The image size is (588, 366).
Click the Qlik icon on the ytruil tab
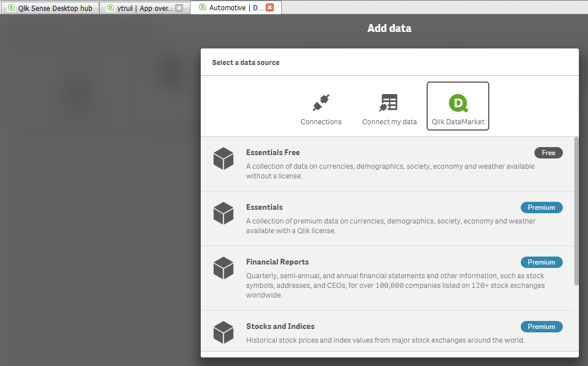pos(110,8)
